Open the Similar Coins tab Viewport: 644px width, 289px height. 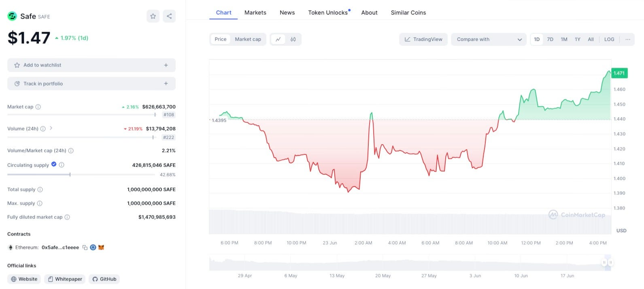408,13
